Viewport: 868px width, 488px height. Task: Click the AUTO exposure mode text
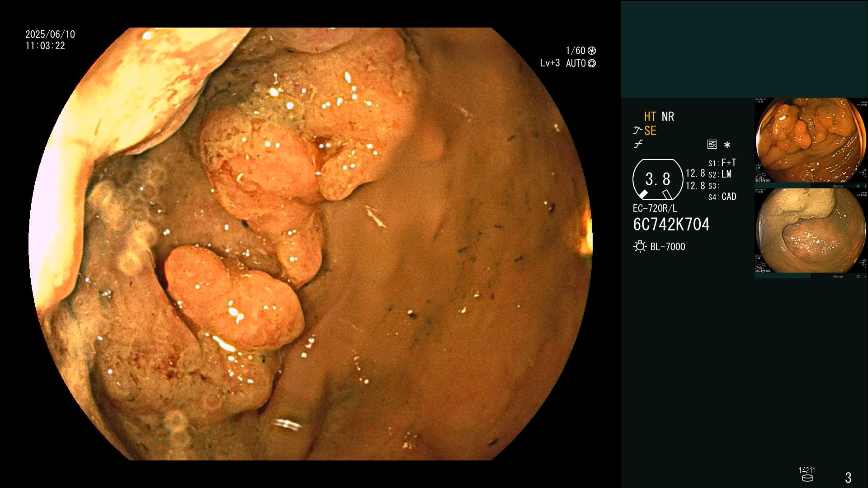(576, 64)
